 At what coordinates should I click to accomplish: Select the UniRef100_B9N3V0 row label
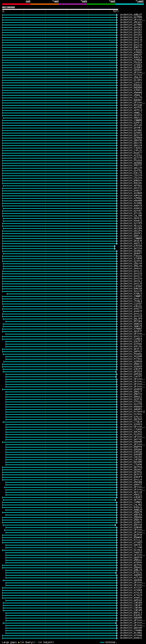[131, 180]
